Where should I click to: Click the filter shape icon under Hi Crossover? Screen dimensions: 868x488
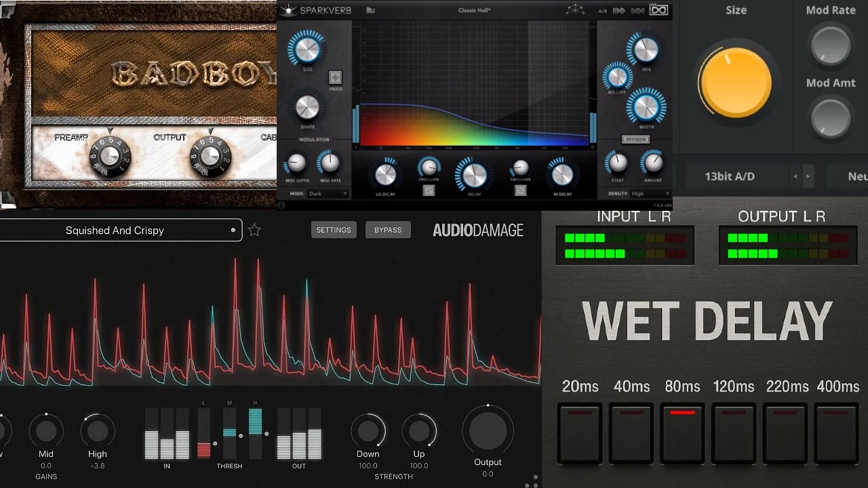pyautogui.click(x=520, y=190)
